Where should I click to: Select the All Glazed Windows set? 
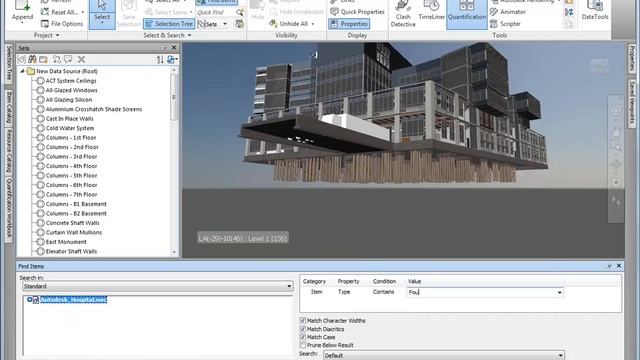[71, 90]
